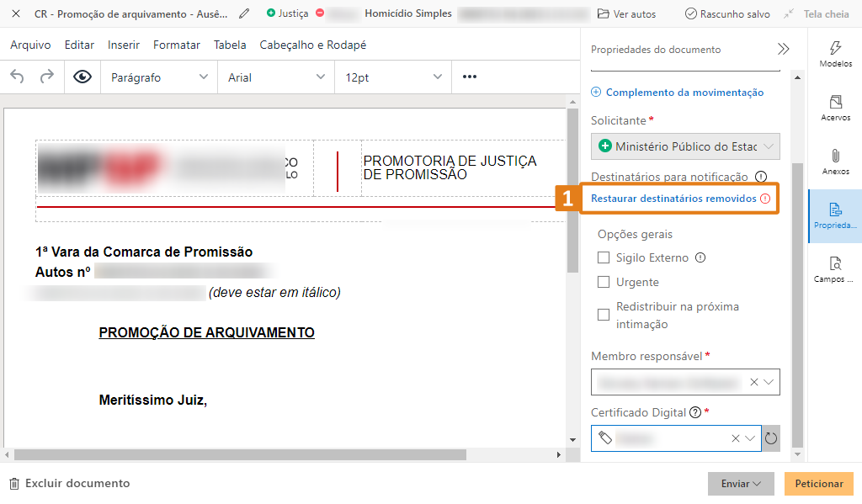Screen dimensions: 862x504
Task: Select the Acervos sidebar icon
Action: pos(833,107)
